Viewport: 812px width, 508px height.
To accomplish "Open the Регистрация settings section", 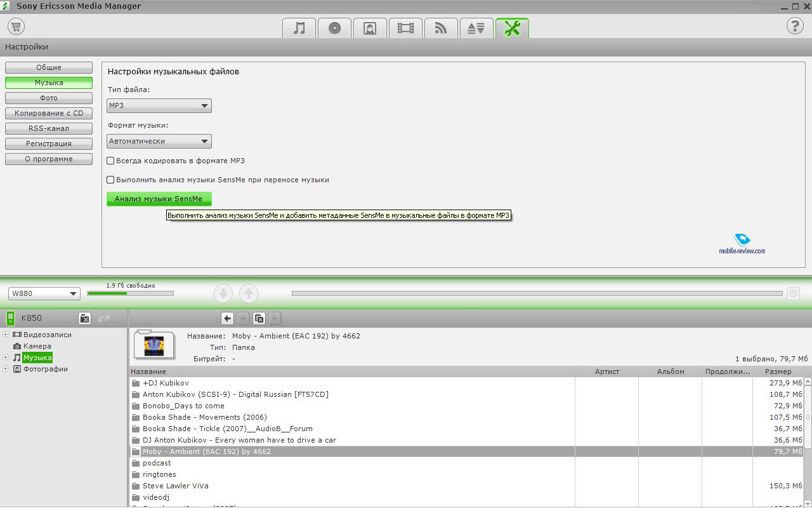I will click(49, 144).
